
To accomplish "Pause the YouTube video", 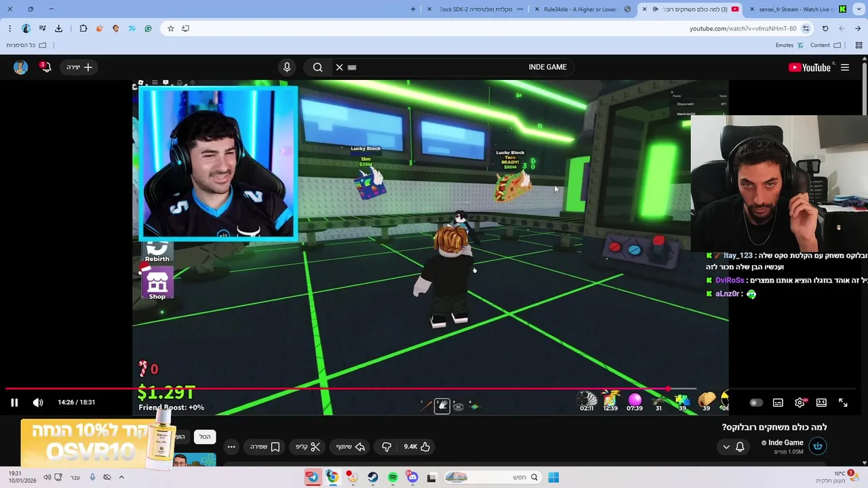I will tap(14, 403).
